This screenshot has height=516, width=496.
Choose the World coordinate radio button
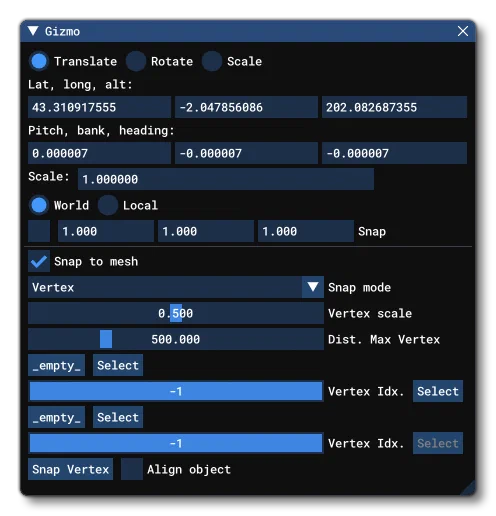point(39,205)
